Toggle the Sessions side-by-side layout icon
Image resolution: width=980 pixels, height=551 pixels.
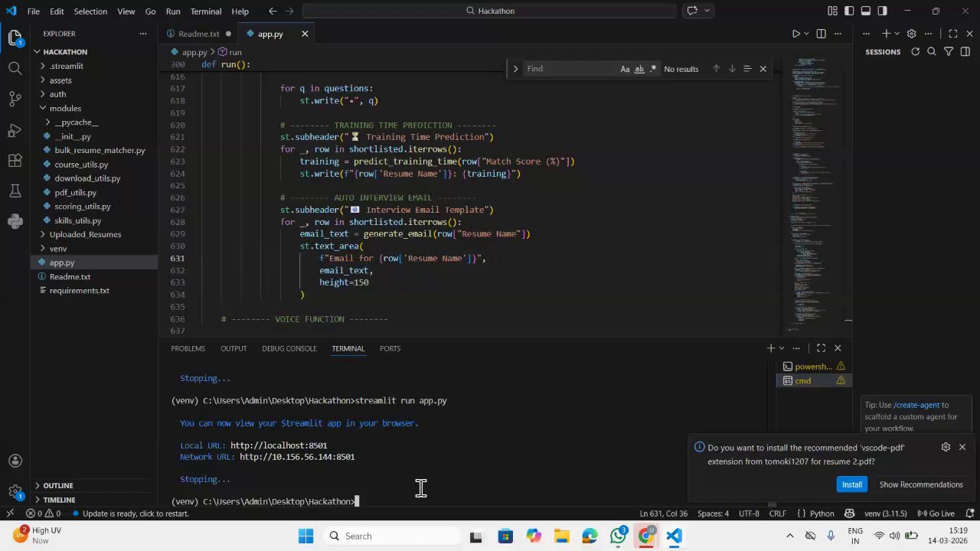point(965,52)
